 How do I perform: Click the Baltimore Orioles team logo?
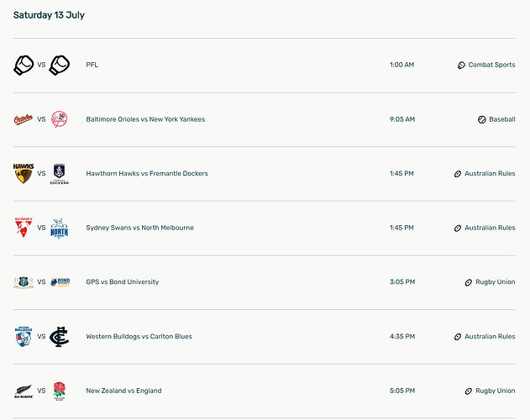[24, 119]
